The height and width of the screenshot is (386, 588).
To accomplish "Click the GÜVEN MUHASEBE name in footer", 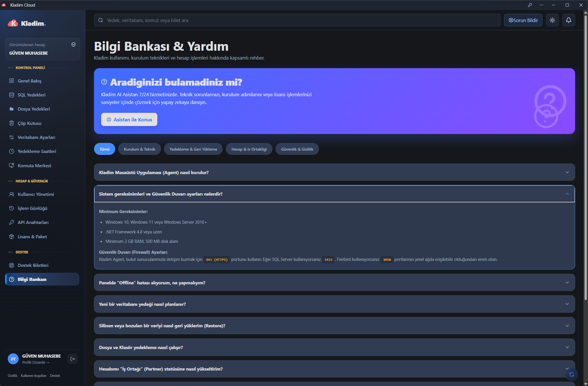I will (42, 356).
